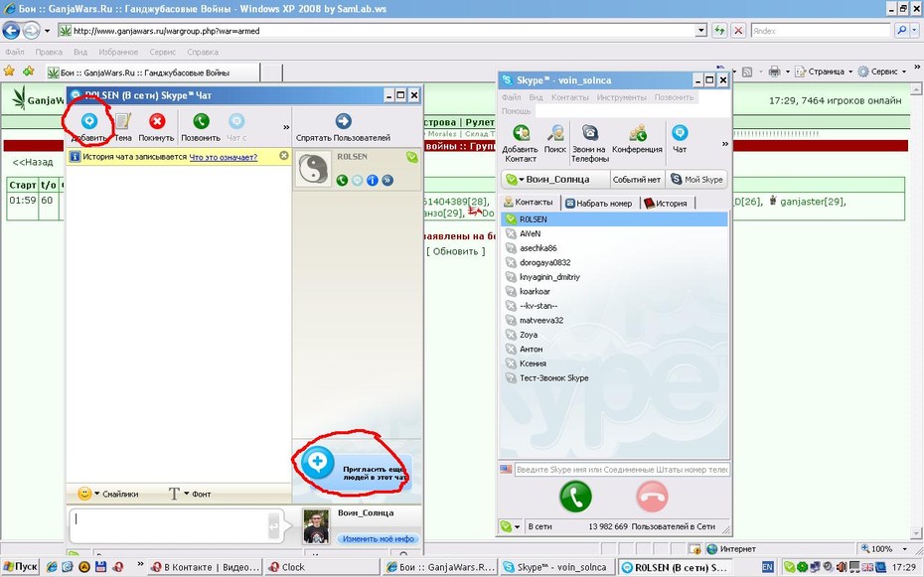Screen dimensions: 924x577
Task: Click the Избранное star icon
Action: pyautogui.click(x=9, y=72)
